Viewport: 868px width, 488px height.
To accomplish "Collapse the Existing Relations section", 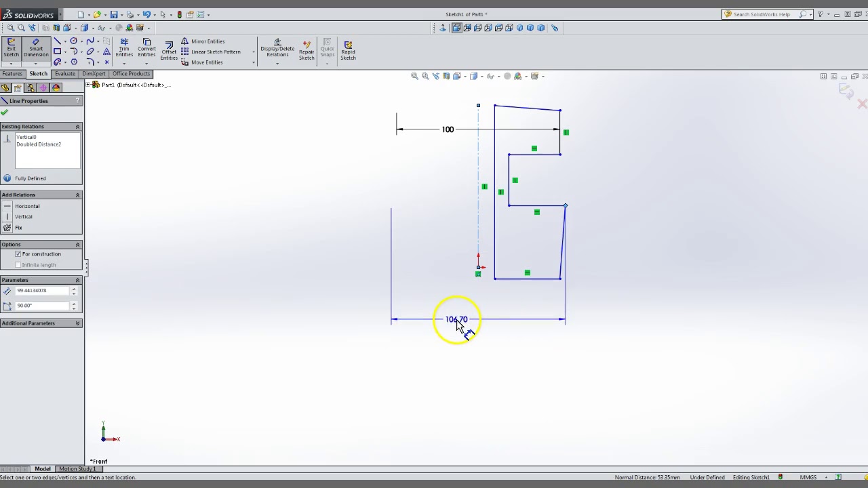I will click(x=77, y=127).
